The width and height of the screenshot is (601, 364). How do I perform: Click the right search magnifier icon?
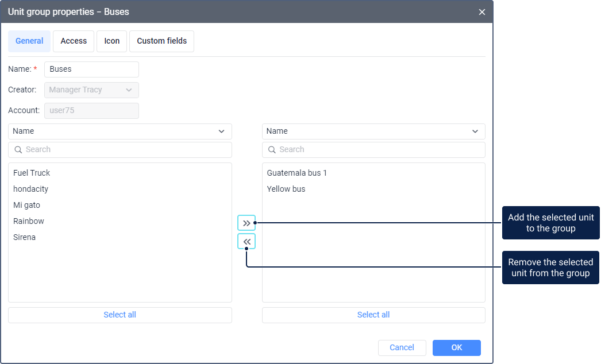click(272, 150)
